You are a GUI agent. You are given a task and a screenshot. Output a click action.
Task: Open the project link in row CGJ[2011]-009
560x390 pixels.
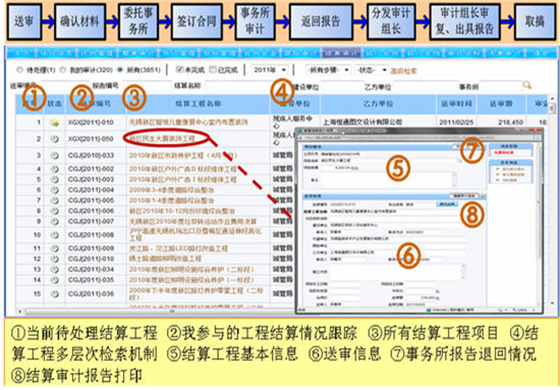tap(178, 248)
